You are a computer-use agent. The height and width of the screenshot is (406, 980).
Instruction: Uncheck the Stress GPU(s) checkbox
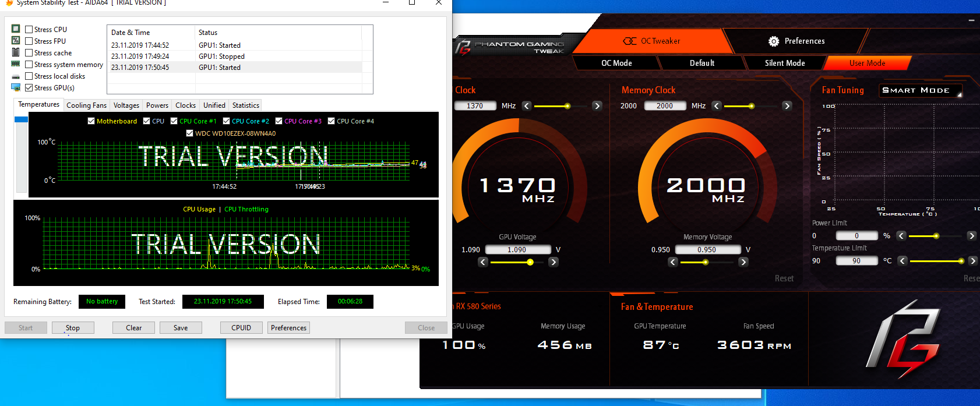(x=29, y=87)
